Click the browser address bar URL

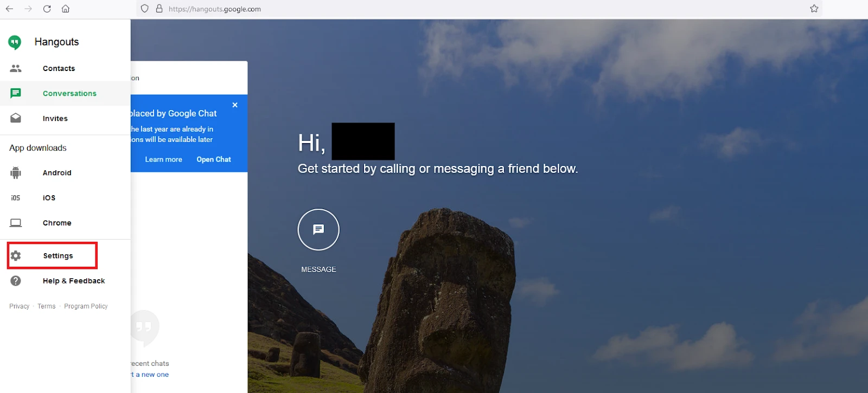215,9
